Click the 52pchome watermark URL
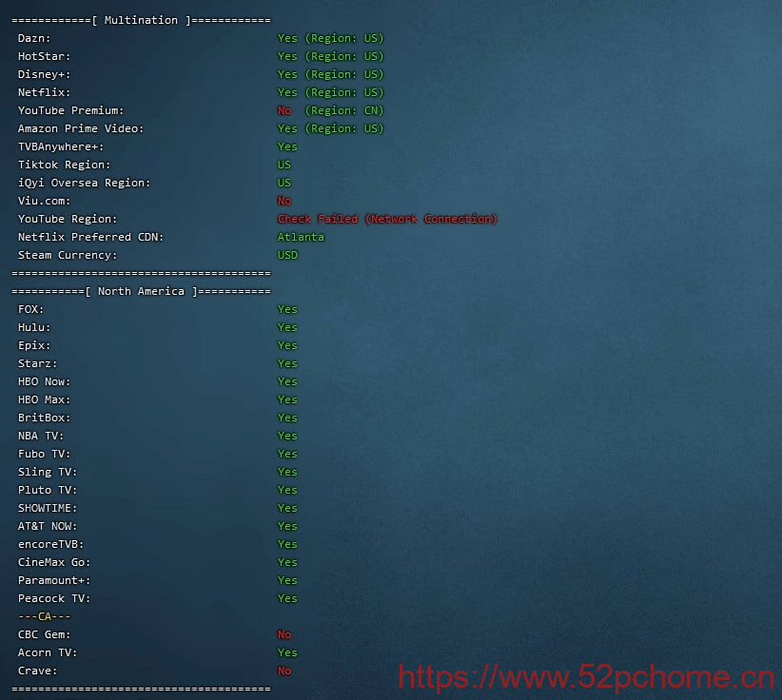The height and width of the screenshot is (700, 782). (x=586, y=677)
